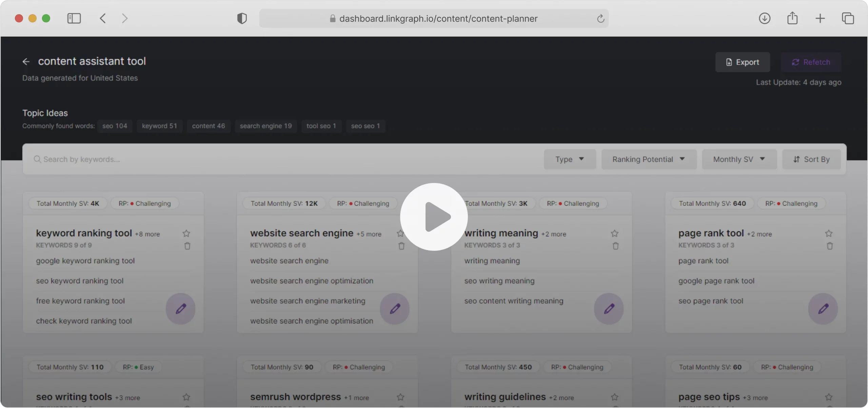The width and height of the screenshot is (868, 408).
Task: Select the 'tool seo 1' word tag
Action: [321, 126]
